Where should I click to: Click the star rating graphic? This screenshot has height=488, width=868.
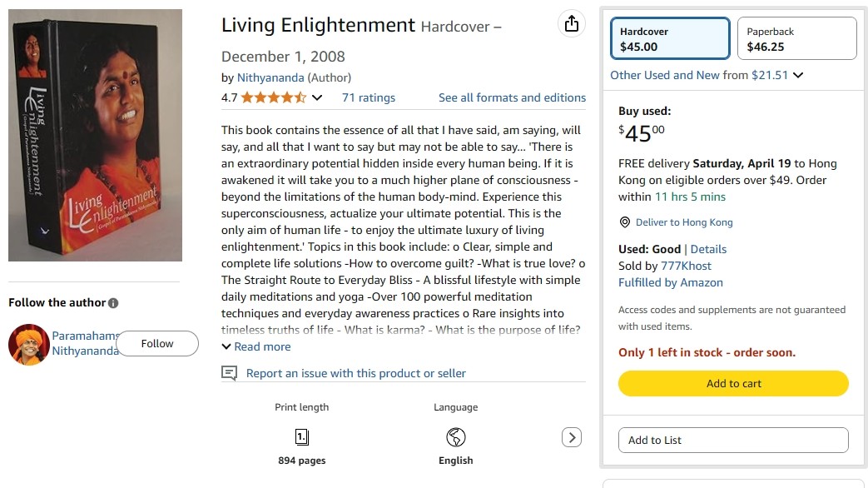[274, 97]
